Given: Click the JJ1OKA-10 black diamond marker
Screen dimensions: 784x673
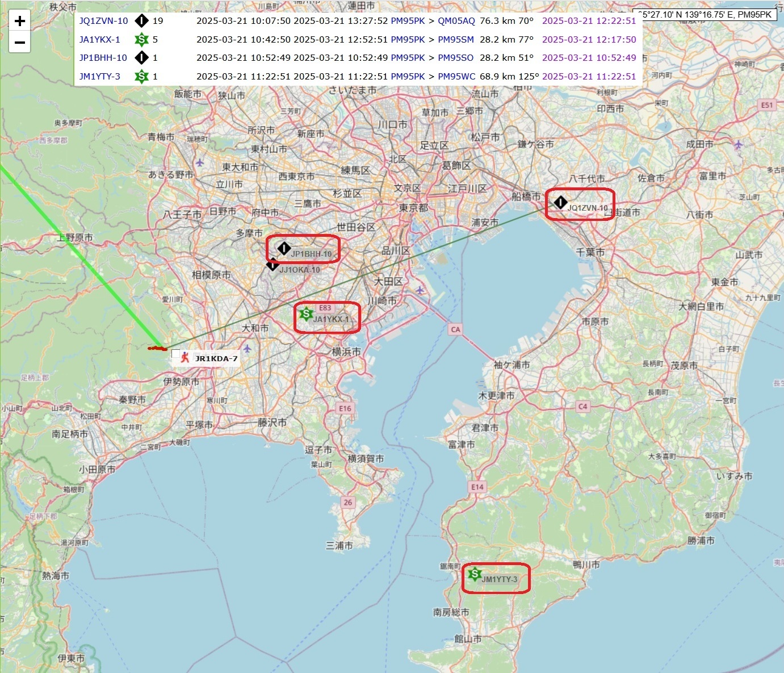Looking at the screenshot, I should 272,265.
